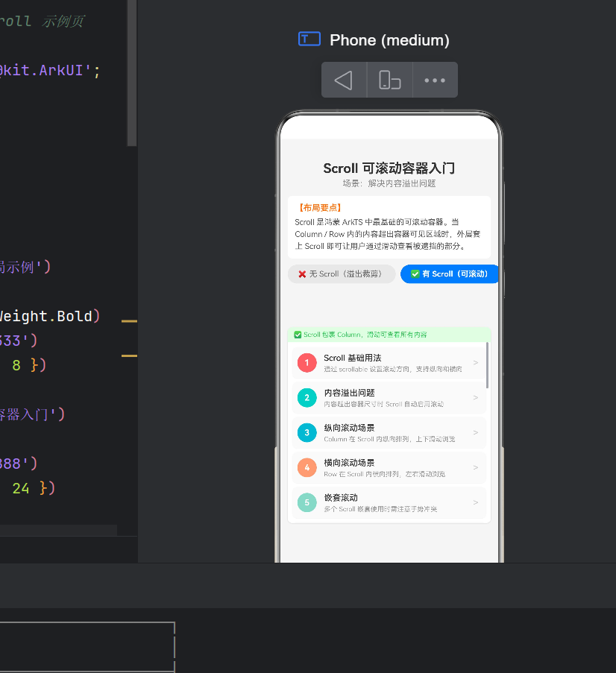The height and width of the screenshot is (673, 616).
Task: Click the Phone (medium) device profile icon
Action: coord(309,39)
